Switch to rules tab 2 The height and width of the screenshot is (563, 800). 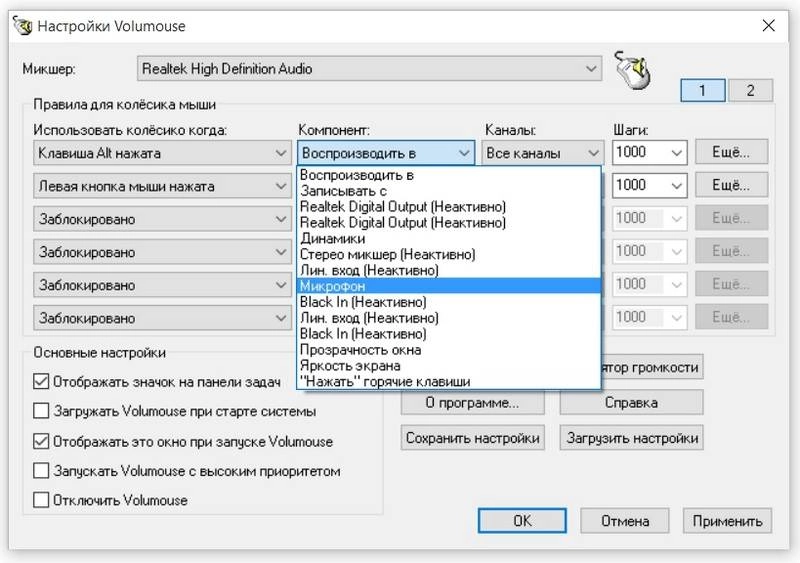pos(750,91)
